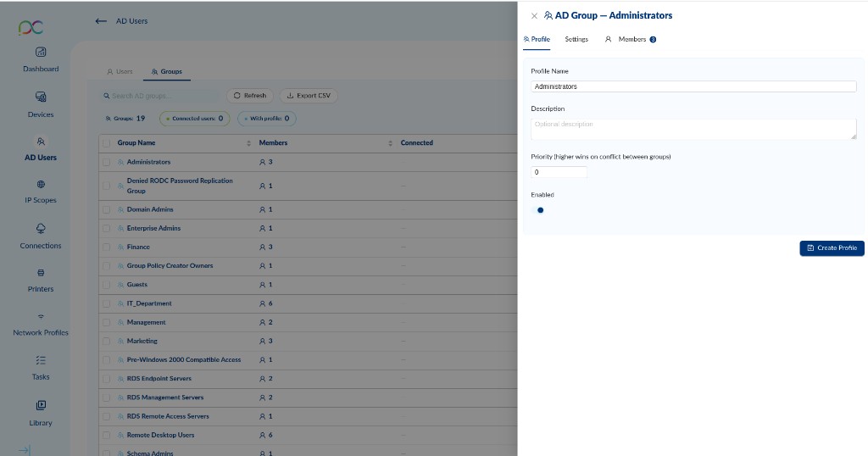Viewport: 868px width, 456px height.
Task: Toggle the Enabled switch
Action: pyautogui.click(x=537, y=210)
